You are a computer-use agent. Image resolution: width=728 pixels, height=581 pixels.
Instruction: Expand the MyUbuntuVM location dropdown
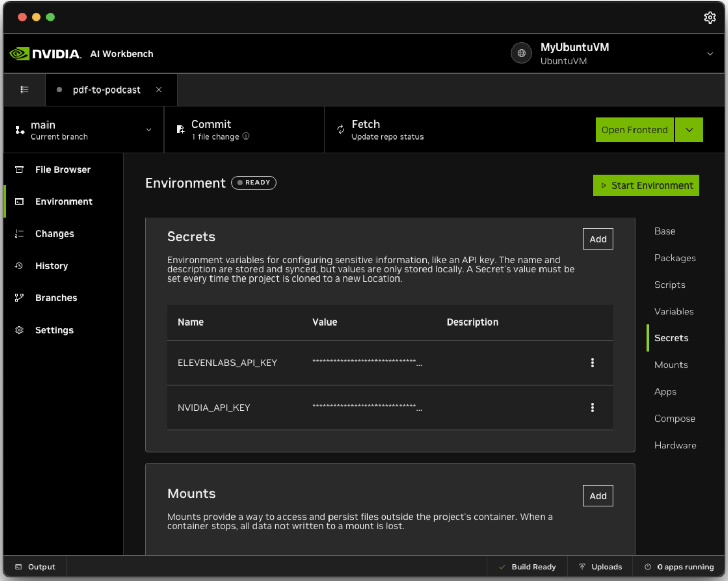tap(710, 54)
